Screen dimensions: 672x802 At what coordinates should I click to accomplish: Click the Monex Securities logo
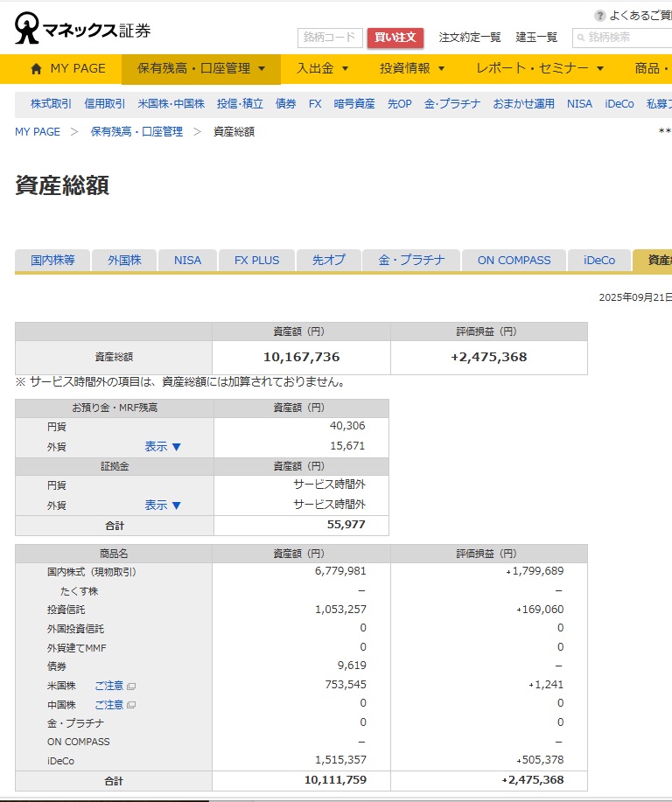[x=82, y=29]
